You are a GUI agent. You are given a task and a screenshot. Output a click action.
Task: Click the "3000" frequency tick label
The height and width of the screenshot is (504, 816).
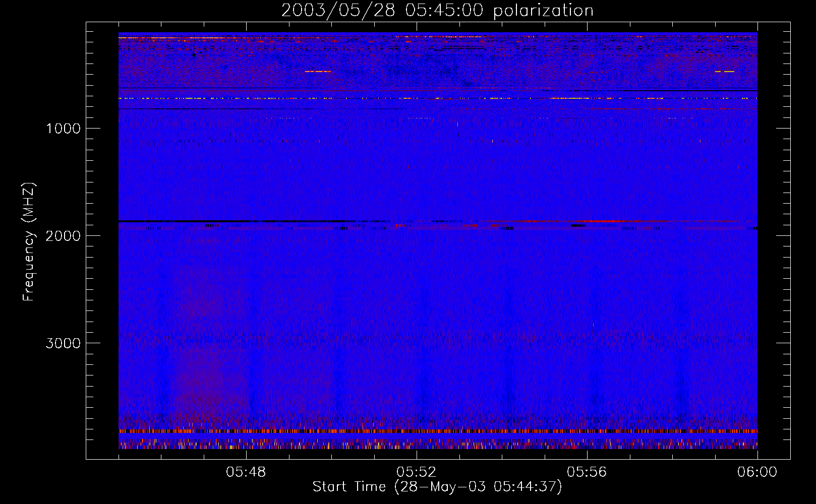[63, 343]
